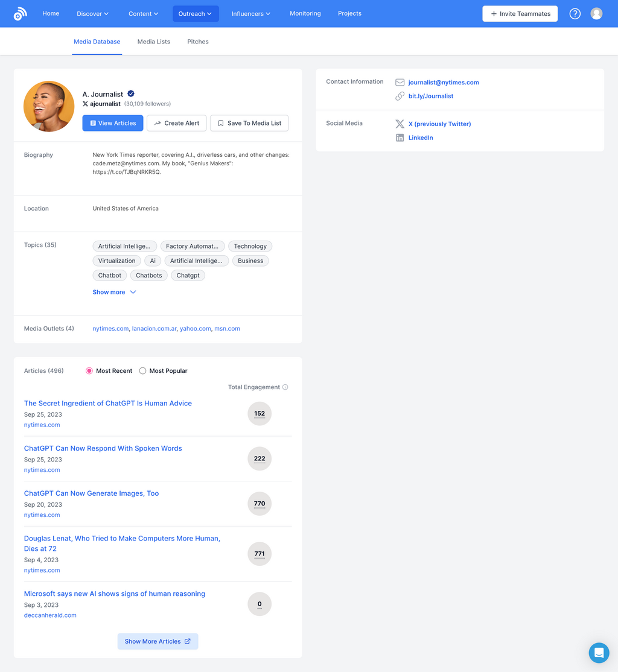
Task: Click the app logo icon in header
Action: coord(20,14)
